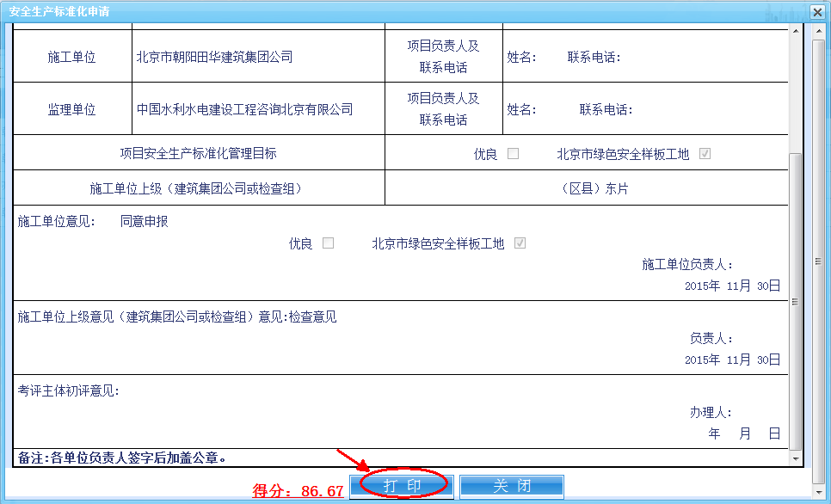Select 北京市朝阳田华建筑集团公司 company name
Screen dimensions: 831x504
[x=215, y=58]
